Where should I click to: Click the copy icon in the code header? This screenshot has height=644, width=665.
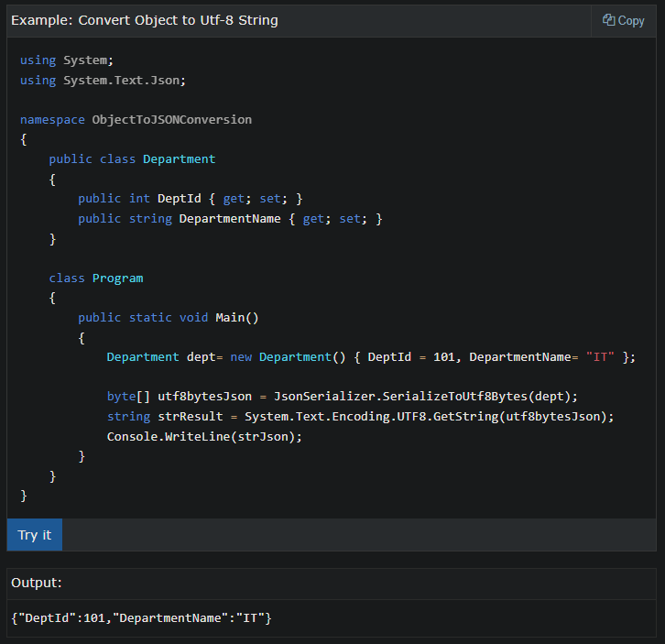[608, 20]
